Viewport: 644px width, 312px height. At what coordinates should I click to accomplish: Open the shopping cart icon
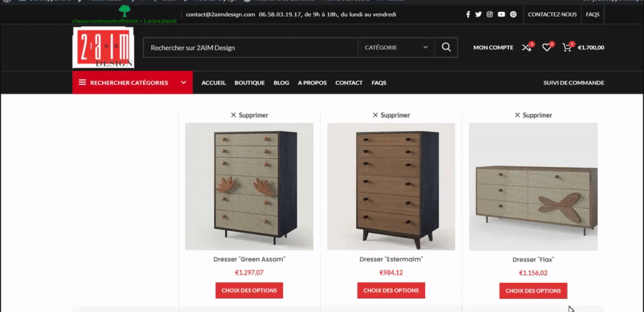pyautogui.click(x=567, y=47)
